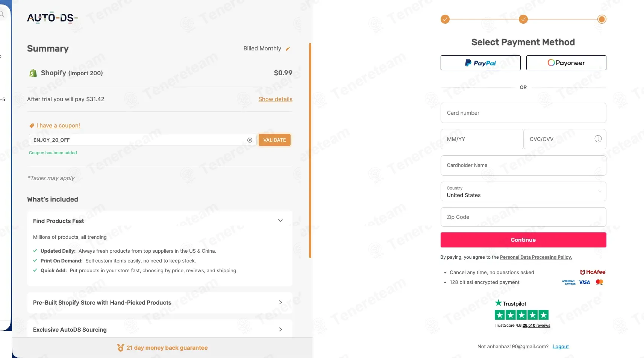
Task: Click the second completed step checkmark
Action: tap(523, 19)
